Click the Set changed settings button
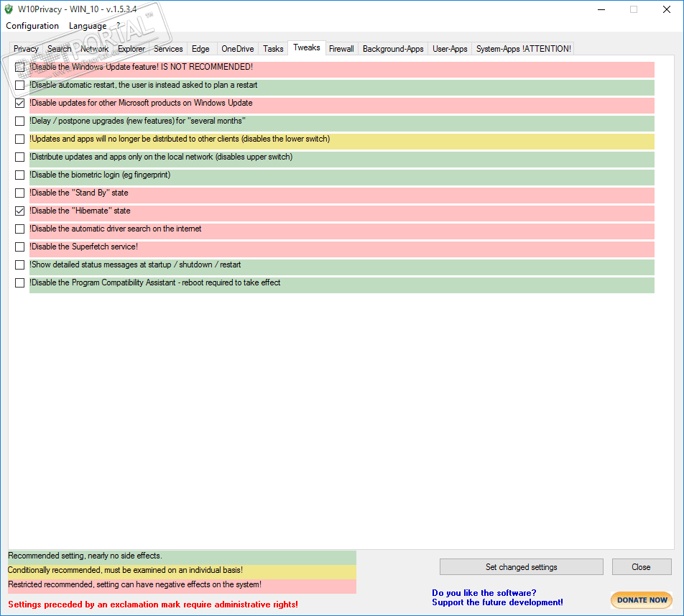Image resolution: width=684 pixels, height=616 pixels. click(522, 567)
